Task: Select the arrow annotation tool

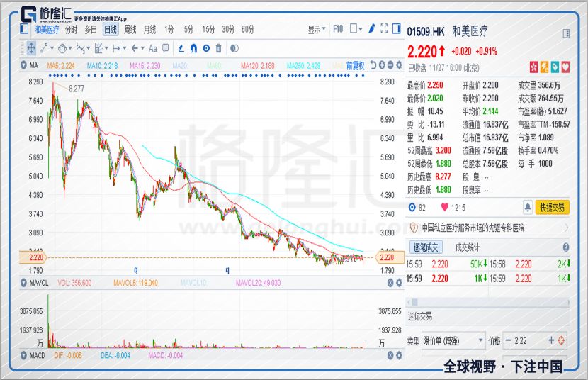Action: pos(135,48)
